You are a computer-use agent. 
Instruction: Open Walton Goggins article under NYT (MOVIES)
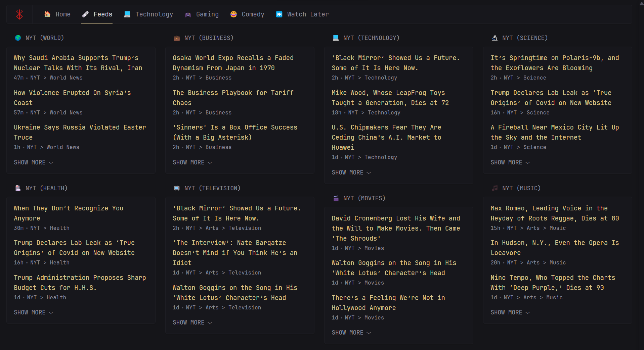pos(394,268)
